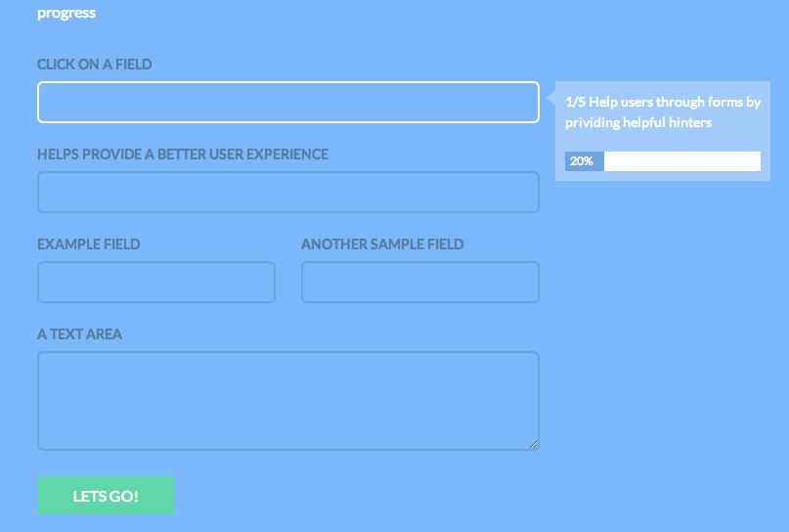Submit with the Lets Go! button
789x532 pixels.
pyautogui.click(x=106, y=496)
